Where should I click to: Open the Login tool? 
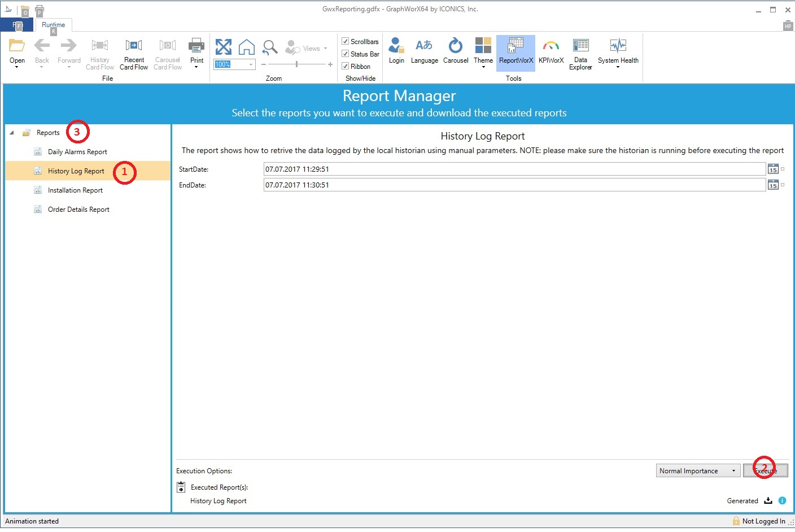click(396, 51)
